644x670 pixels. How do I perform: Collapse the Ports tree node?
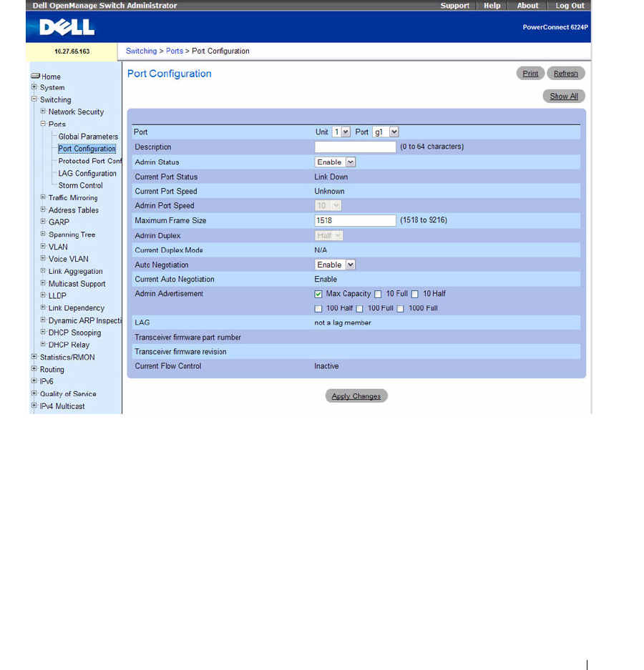pyautogui.click(x=43, y=124)
